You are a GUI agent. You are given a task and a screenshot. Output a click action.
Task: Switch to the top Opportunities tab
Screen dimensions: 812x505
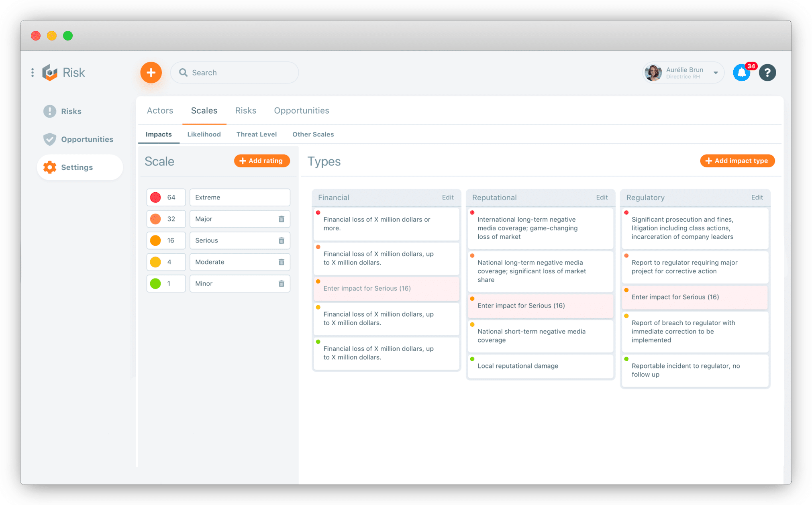(x=302, y=110)
